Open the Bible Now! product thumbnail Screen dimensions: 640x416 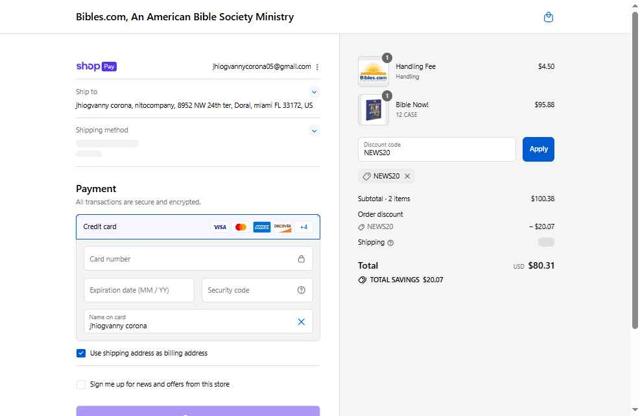pos(373,110)
